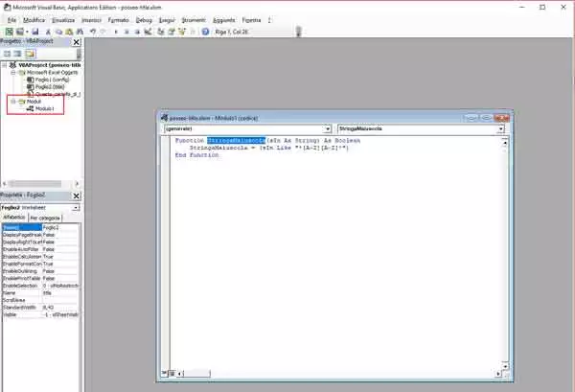Open the Modifica menu
This screenshot has width=575, height=392.
(34, 20)
